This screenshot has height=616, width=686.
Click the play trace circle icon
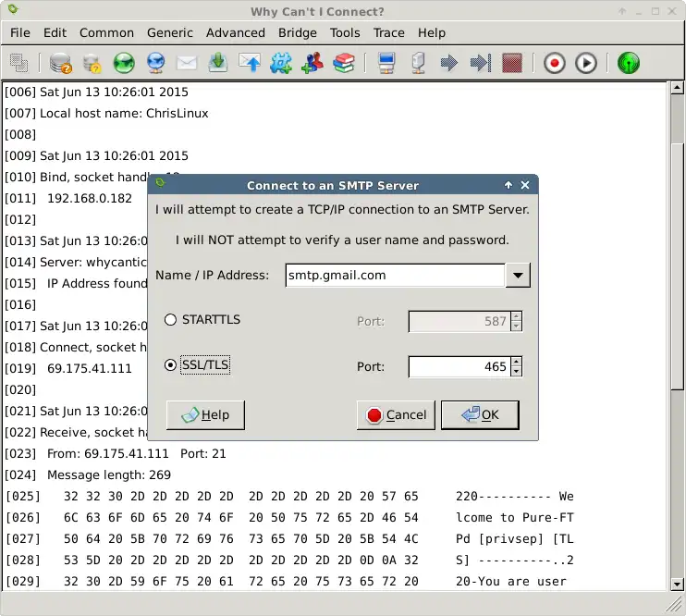point(586,64)
